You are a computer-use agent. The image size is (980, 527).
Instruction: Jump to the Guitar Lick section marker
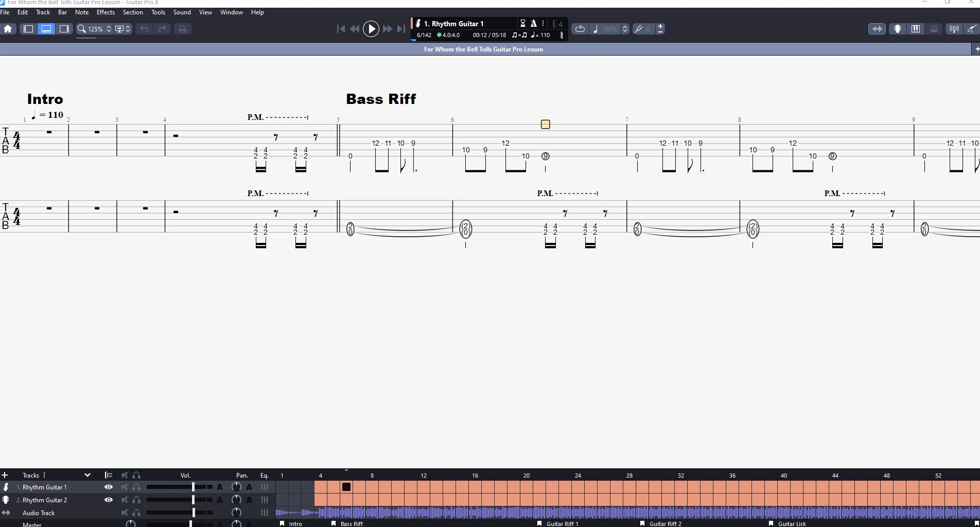pos(787,523)
